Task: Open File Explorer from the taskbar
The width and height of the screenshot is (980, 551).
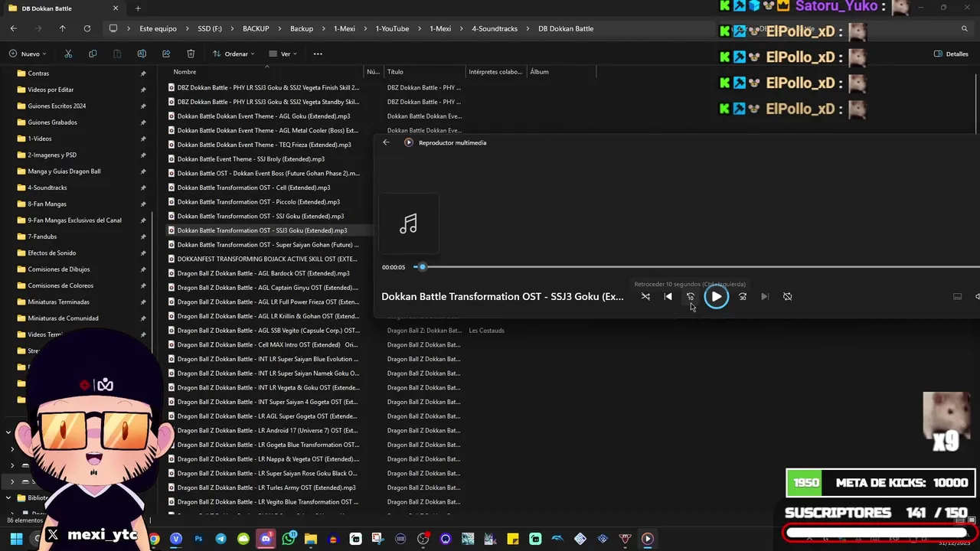Action: click(310, 539)
